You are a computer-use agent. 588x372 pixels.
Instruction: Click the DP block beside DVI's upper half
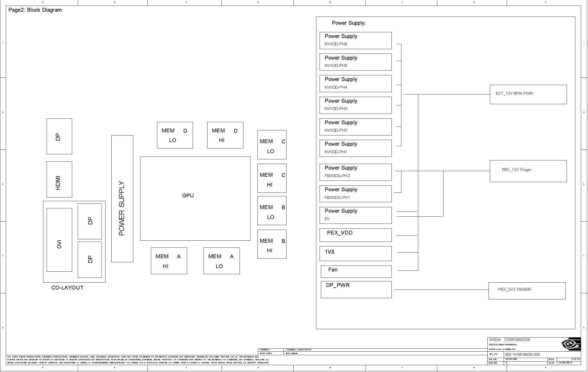(90, 221)
